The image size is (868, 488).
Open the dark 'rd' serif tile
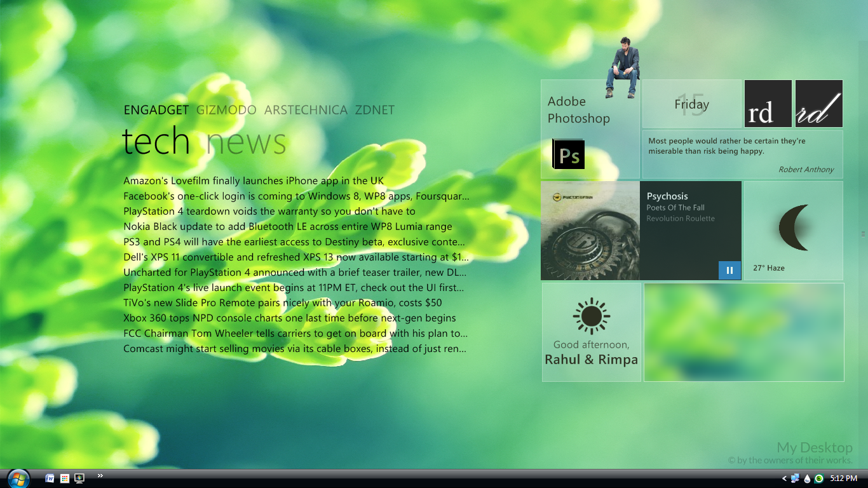[x=768, y=104]
